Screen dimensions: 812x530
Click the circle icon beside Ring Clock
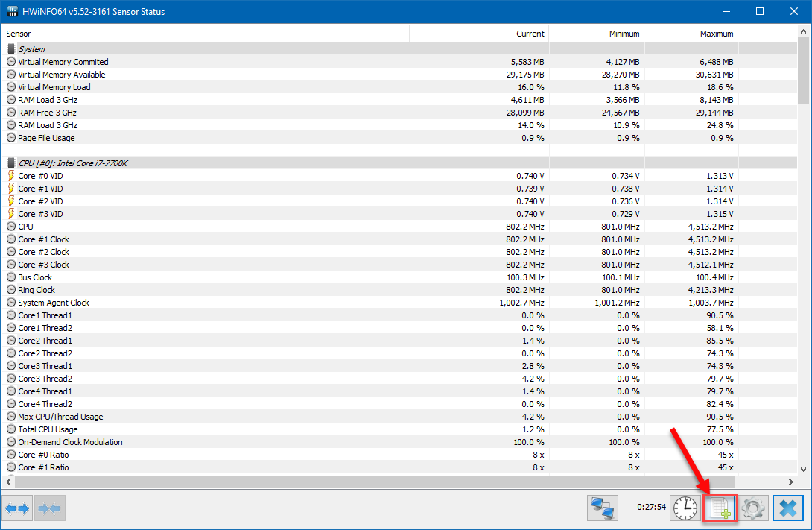click(x=11, y=290)
